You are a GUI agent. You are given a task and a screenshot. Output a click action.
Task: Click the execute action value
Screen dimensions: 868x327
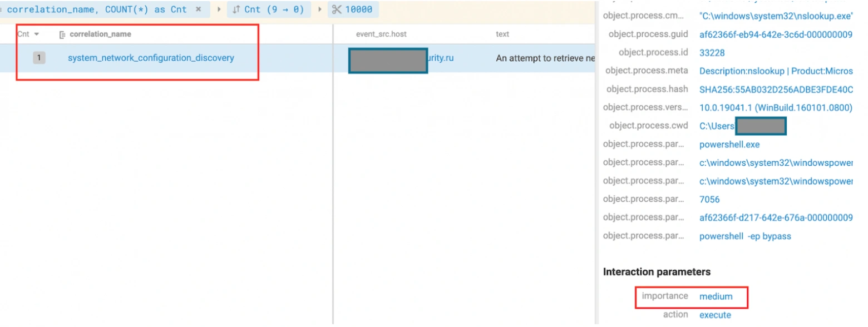click(715, 315)
